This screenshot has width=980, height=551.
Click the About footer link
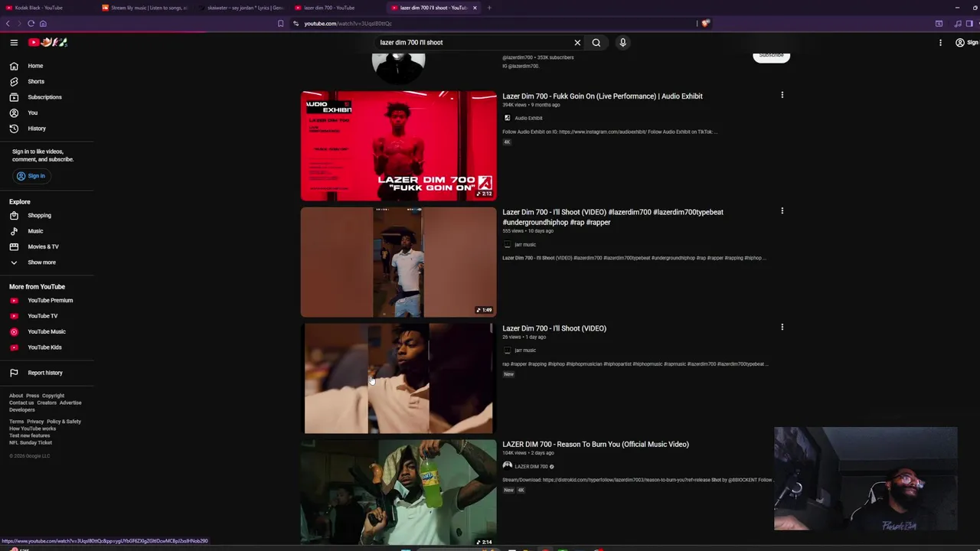(x=16, y=396)
